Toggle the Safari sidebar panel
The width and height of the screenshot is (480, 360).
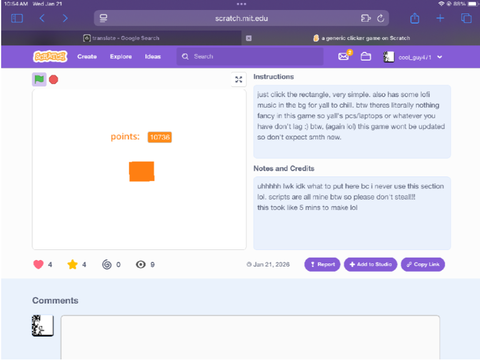(17, 18)
